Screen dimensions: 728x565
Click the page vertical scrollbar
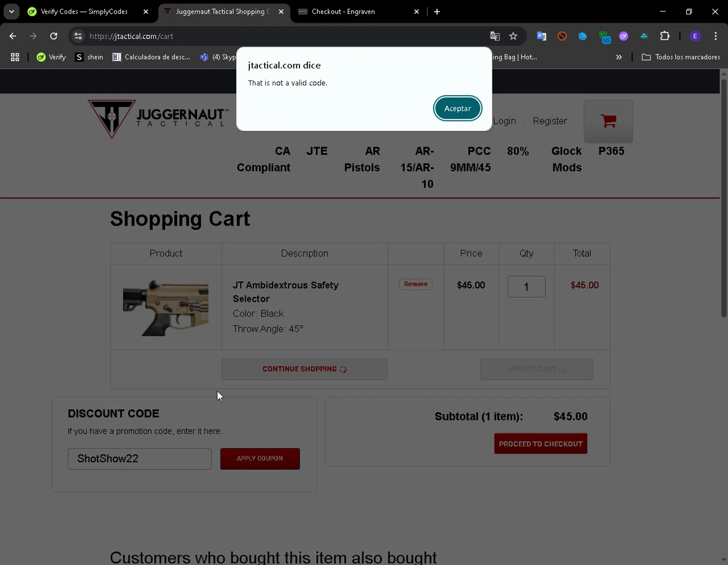point(724,199)
